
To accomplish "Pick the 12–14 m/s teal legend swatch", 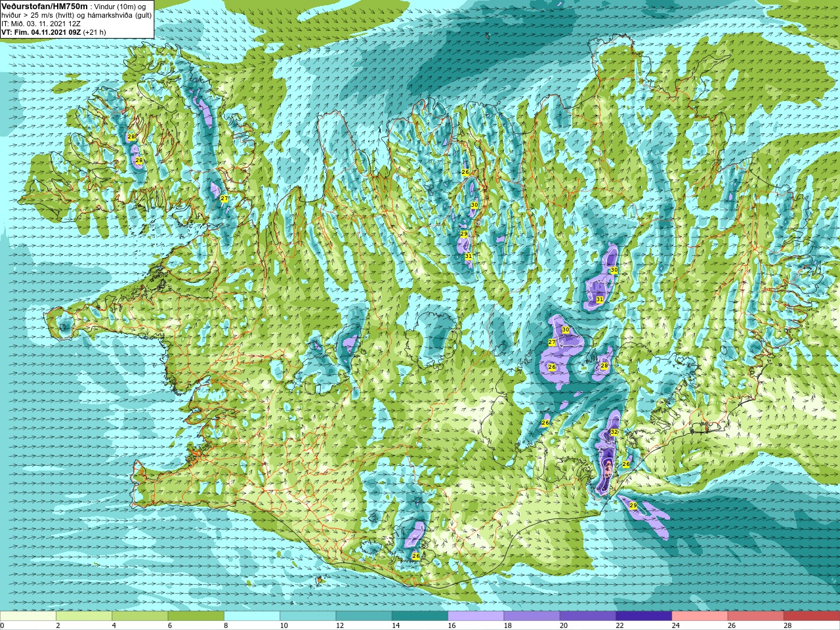I will coord(364,616).
